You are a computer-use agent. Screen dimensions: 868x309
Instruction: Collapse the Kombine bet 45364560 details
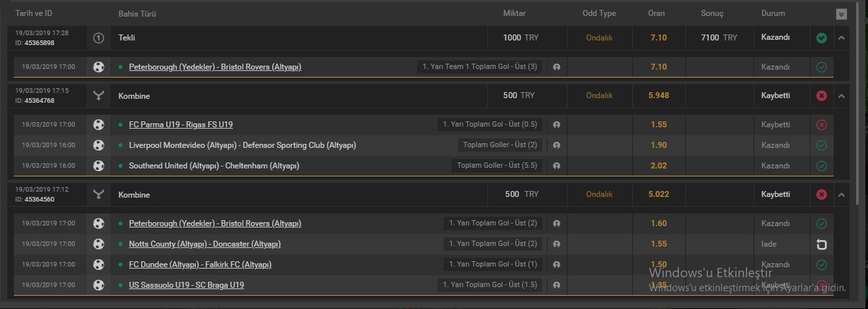point(842,195)
